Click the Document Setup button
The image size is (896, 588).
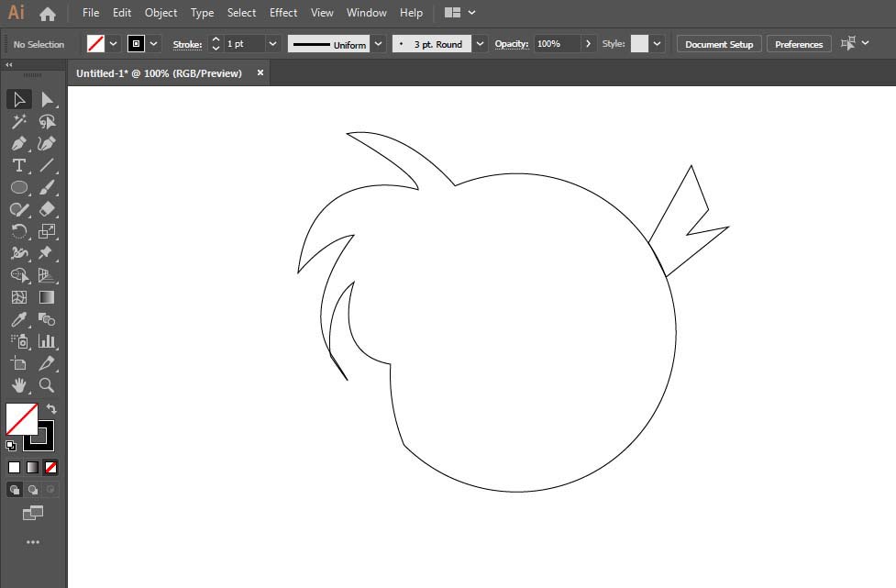[x=719, y=44]
